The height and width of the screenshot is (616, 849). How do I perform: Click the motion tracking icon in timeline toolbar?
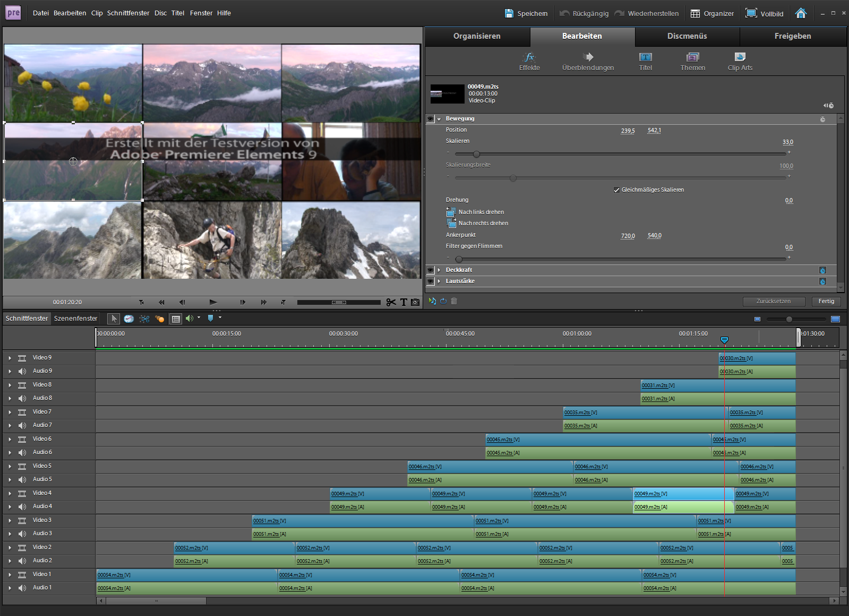[x=160, y=319]
